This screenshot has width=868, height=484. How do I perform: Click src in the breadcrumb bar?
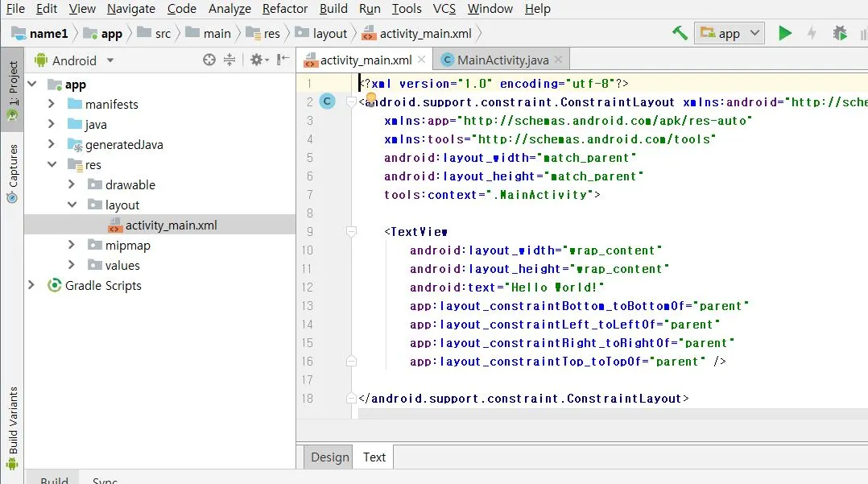pyautogui.click(x=155, y=33)
